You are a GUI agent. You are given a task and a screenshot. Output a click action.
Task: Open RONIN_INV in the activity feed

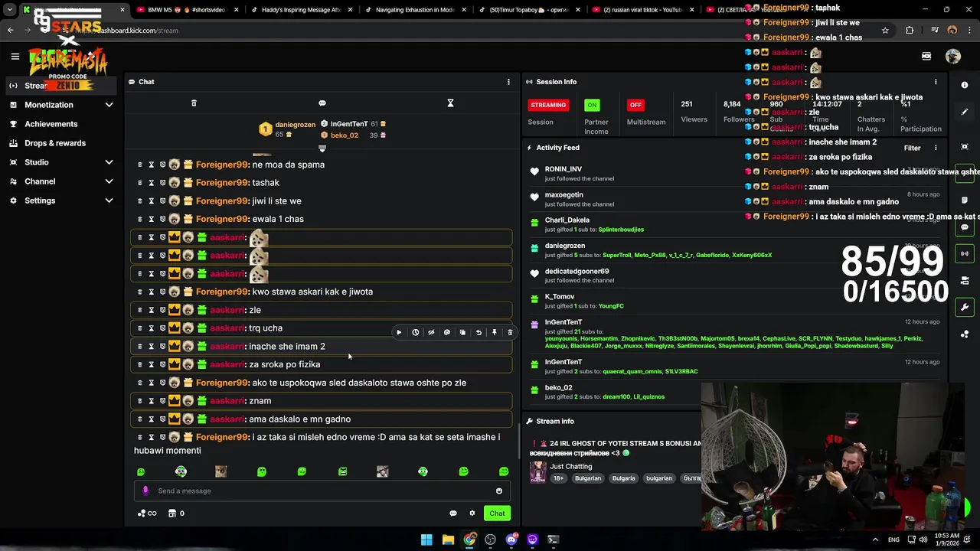[563, 169]
